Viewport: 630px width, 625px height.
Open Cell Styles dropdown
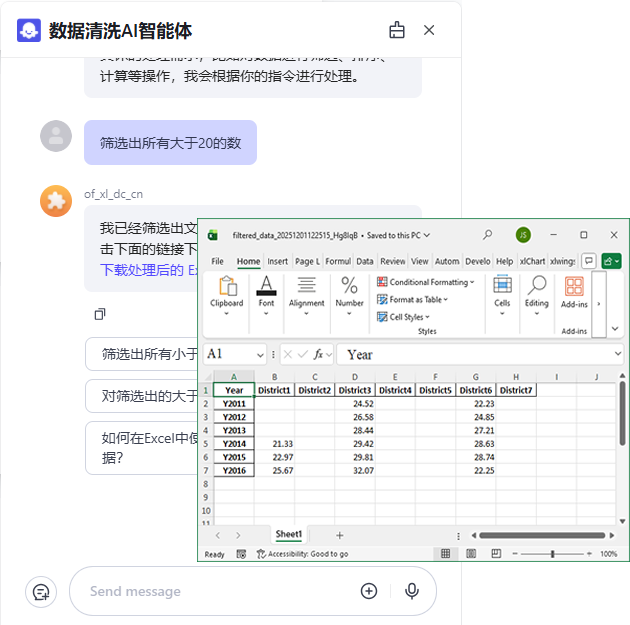[403, 317]
